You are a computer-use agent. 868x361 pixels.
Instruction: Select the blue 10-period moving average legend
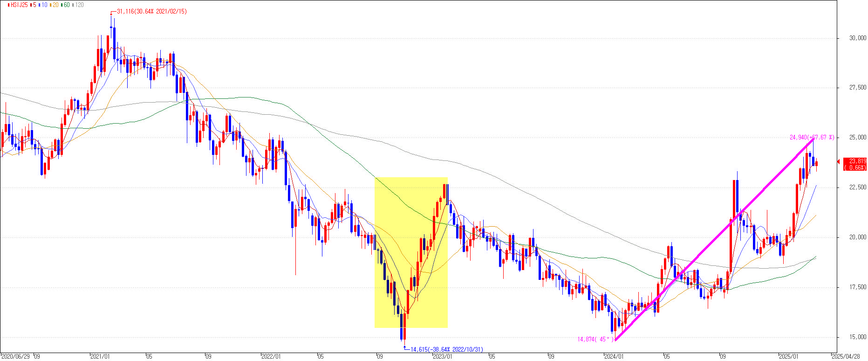[44, 5]
